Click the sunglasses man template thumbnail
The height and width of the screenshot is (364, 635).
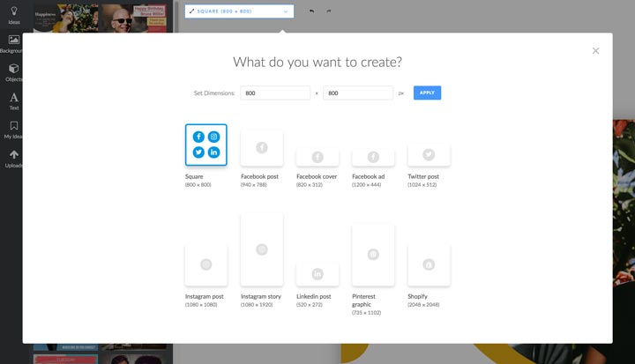(134, 19)
